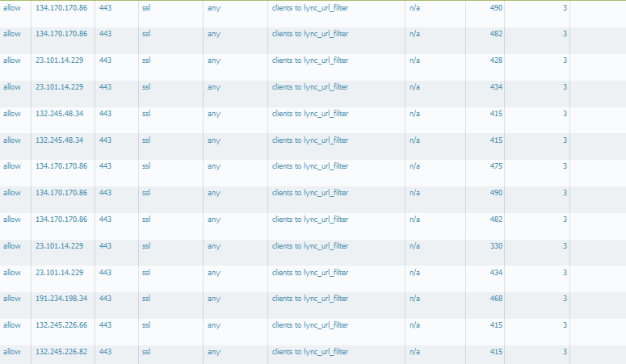Screen dimensions: 626x364
Task: Click 'allow' in the 132.245.226.66 row
Action: tap(12, 325)
